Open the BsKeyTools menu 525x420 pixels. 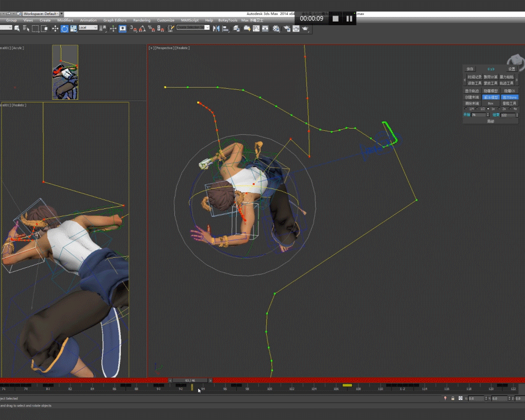[228, 20]
